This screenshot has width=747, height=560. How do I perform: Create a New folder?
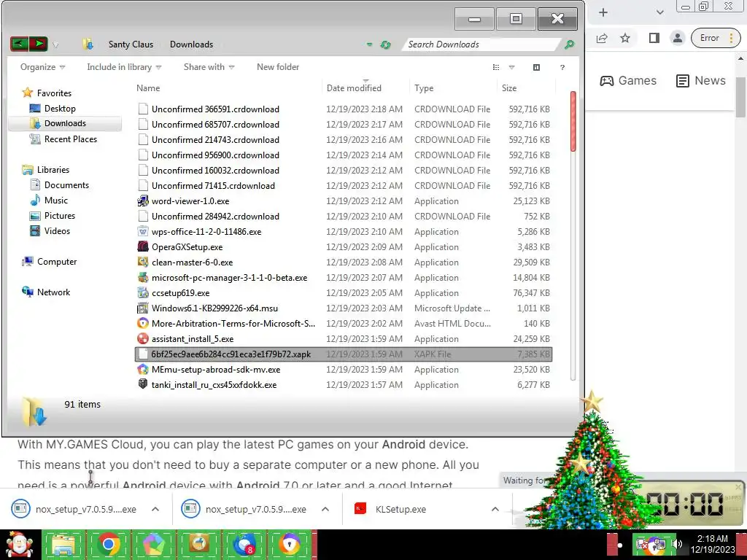pos(278,67)
